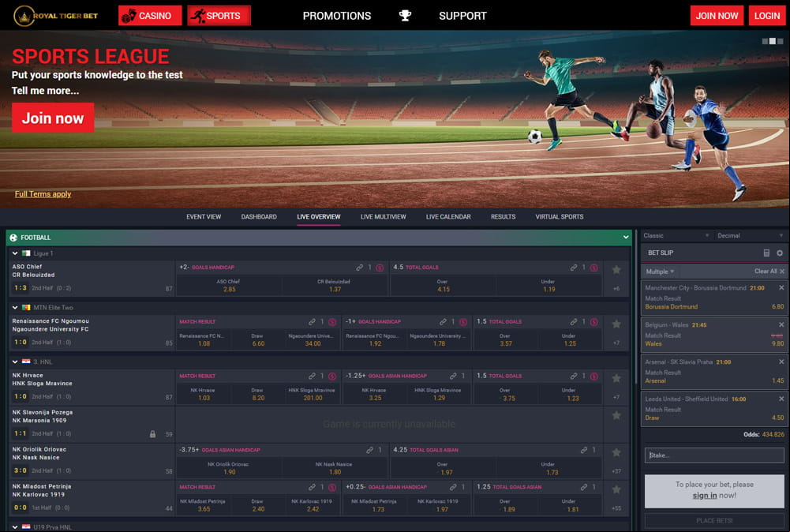Remove Leeds United - Sheffield United bet

(781, 399)
